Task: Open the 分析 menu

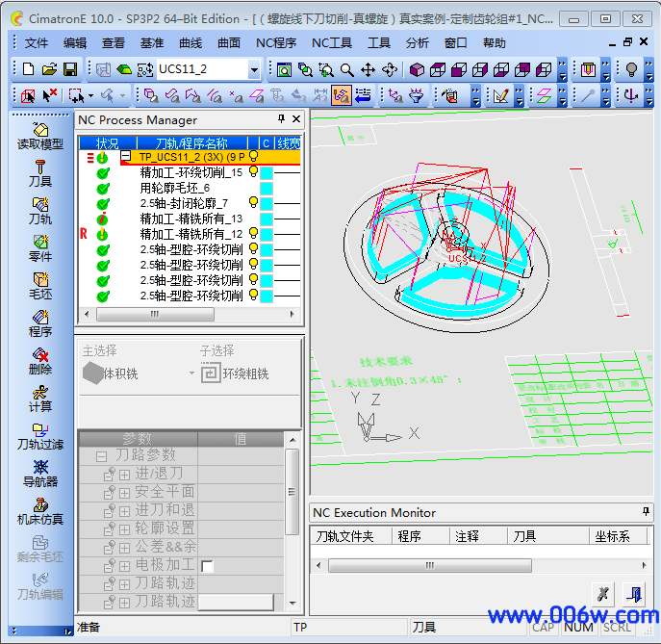Action: coord(418,43)
